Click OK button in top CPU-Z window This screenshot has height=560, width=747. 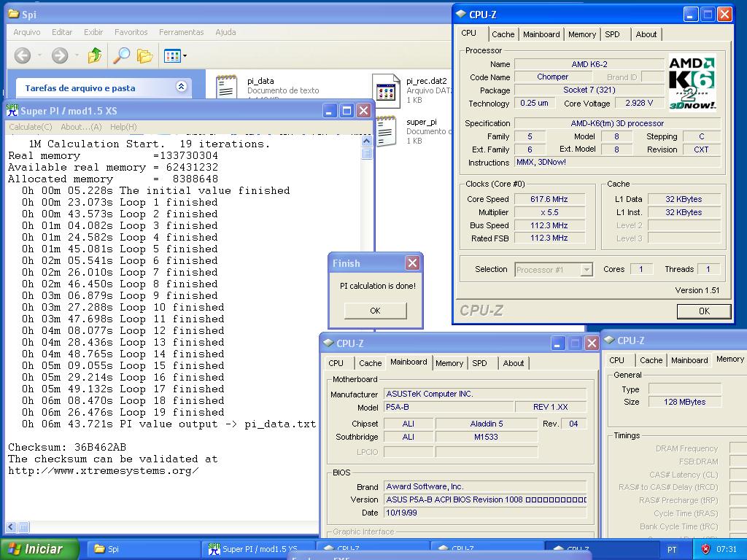pyautogui.click(x=704, y=311)
